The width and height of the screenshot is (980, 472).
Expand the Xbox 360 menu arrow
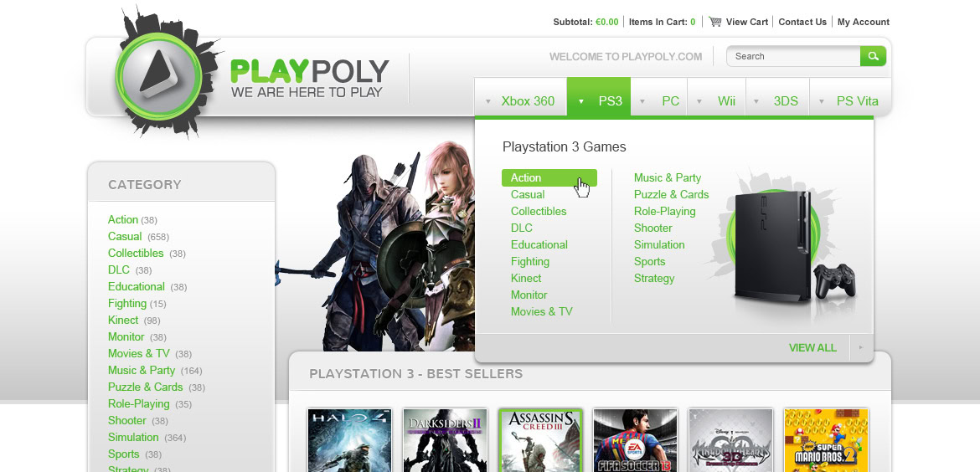(x=488, y=101)
